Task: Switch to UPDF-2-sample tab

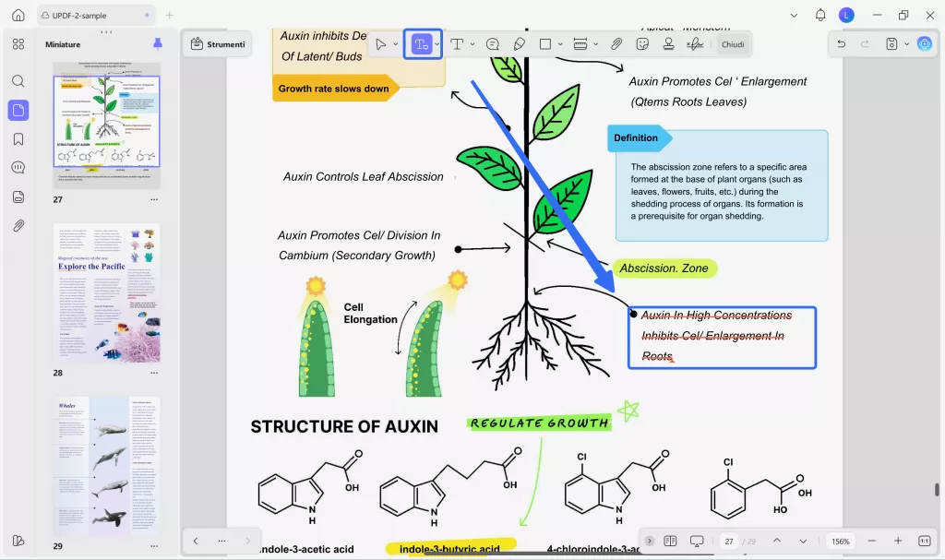Action: [x=96, y=15]
